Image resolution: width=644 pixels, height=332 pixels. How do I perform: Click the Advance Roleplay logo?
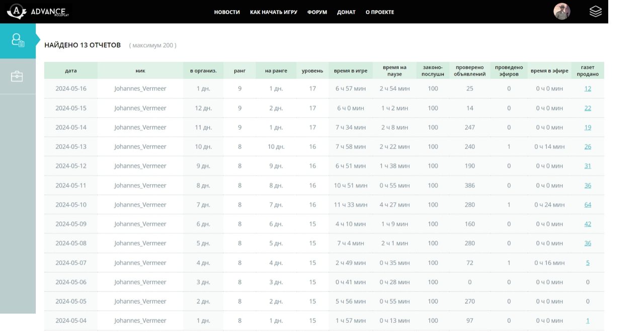(37, 12)
